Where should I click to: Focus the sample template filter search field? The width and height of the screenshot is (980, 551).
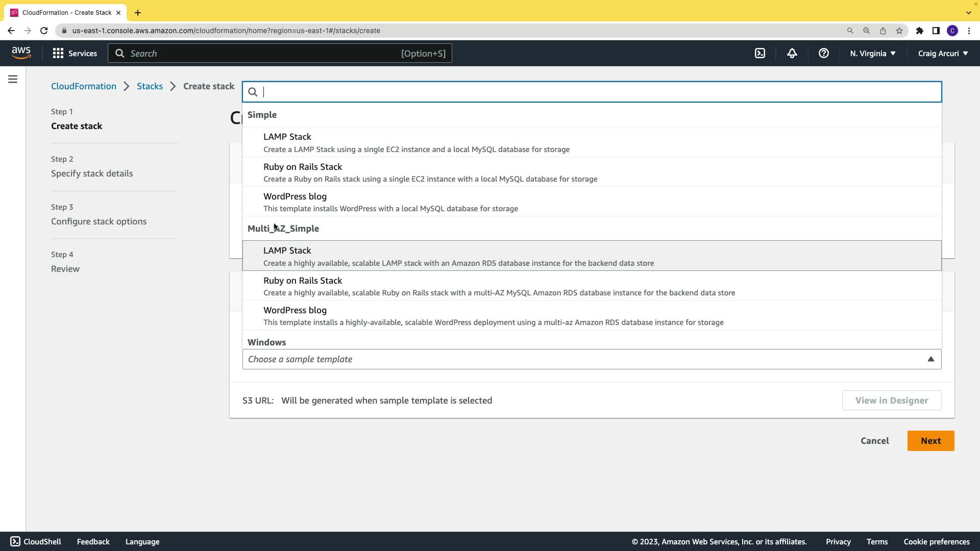pos(597,92)
